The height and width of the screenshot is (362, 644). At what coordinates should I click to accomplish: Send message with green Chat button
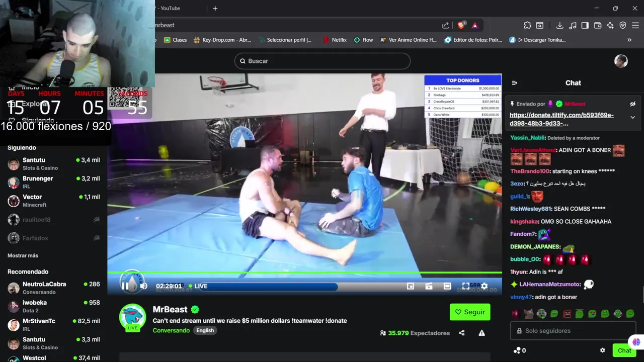(x=624, y=350)
